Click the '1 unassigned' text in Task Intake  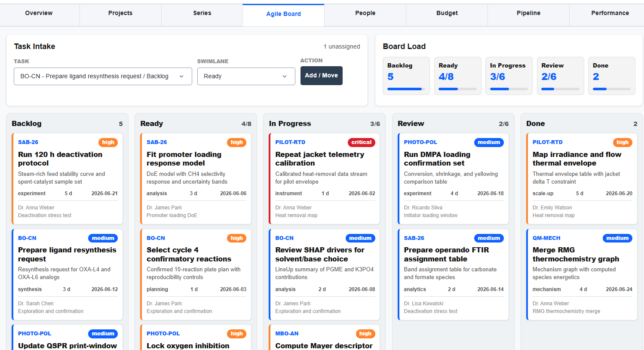pos(342,46)
